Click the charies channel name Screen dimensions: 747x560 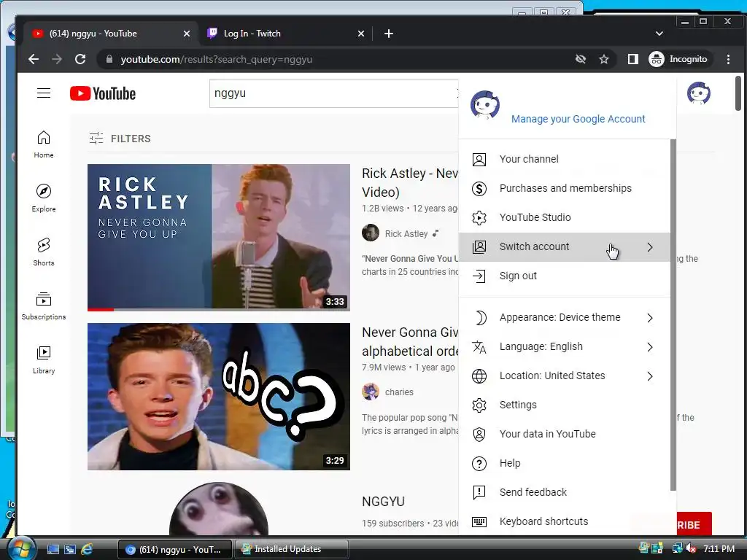pyautogui.click(x=399, y=392)
